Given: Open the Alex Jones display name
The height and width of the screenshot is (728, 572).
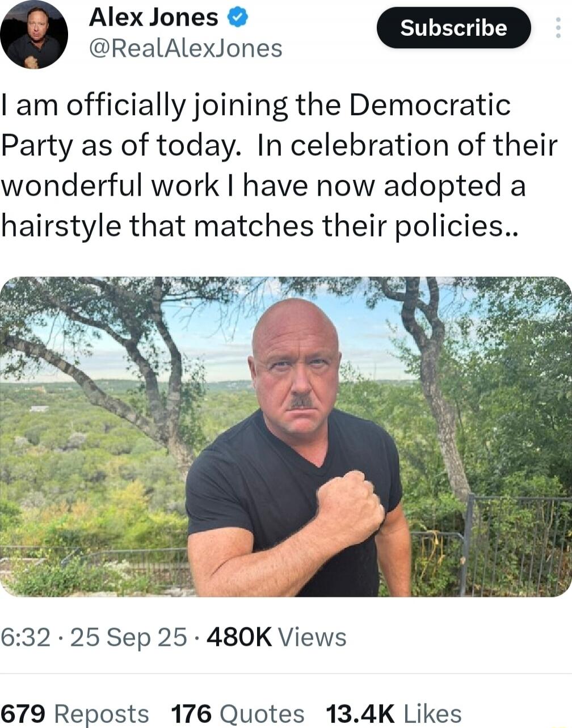Looking at the screenshot, I should (x=153, y=18).
